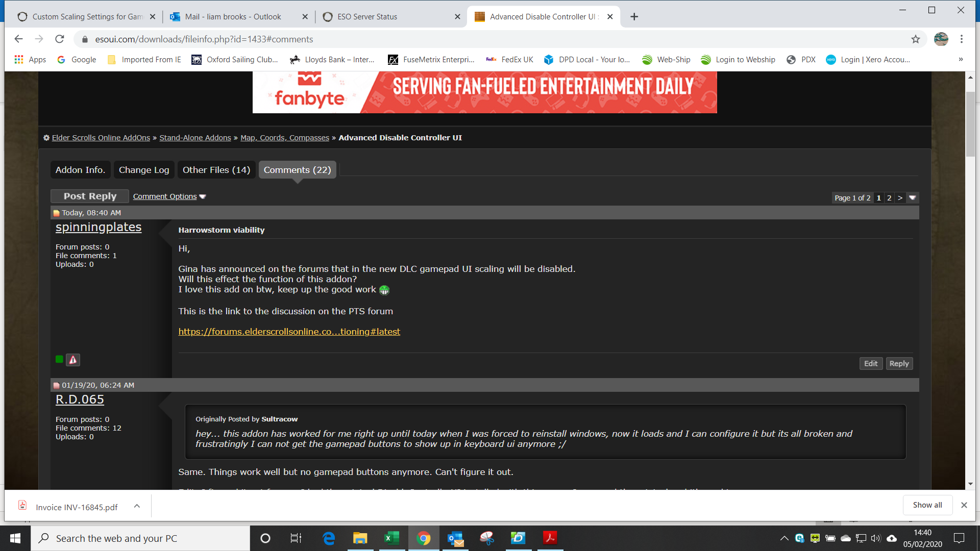Click the report post warning icon
980x551 pixels.
[x=73, y=360]
